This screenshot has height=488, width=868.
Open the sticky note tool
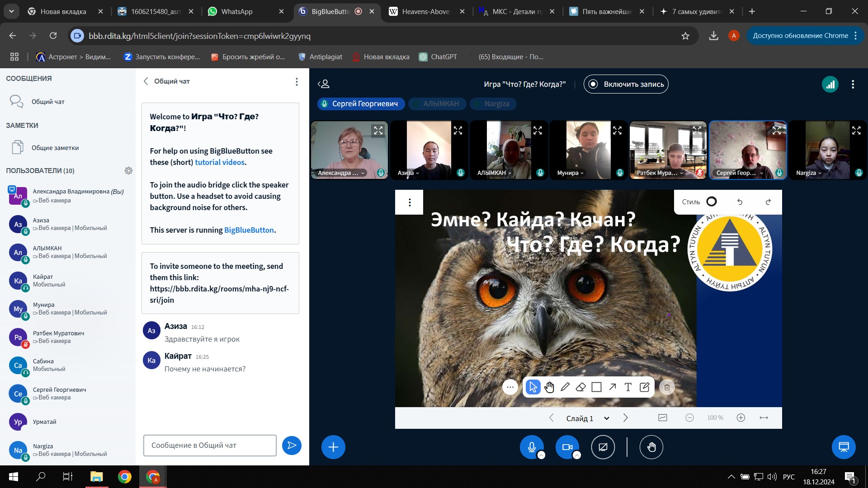point(644,387)
